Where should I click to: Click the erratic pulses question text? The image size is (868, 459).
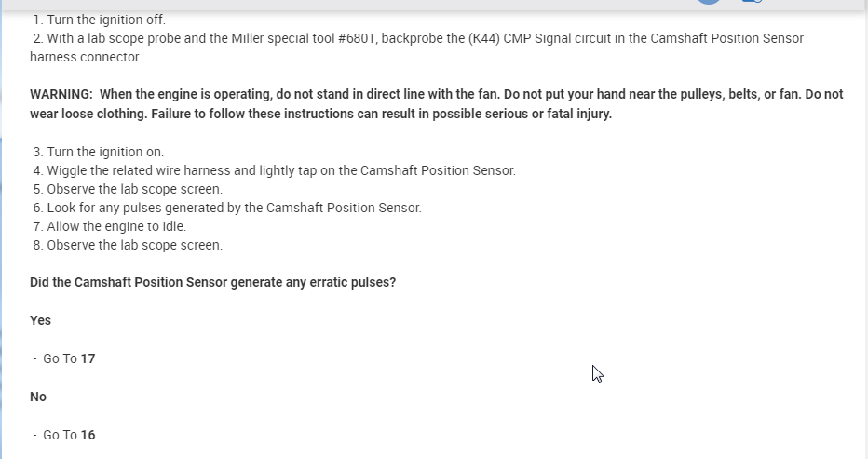point(212,282)
